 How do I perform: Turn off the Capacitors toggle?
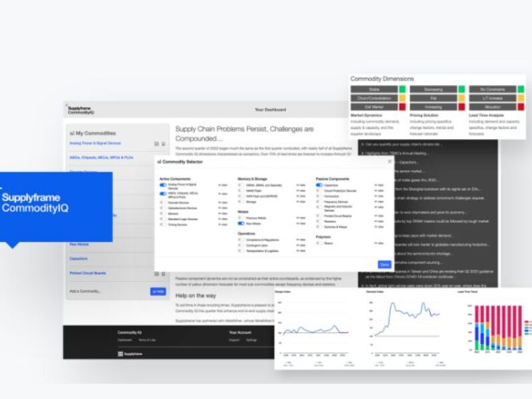tap(319, 185)
